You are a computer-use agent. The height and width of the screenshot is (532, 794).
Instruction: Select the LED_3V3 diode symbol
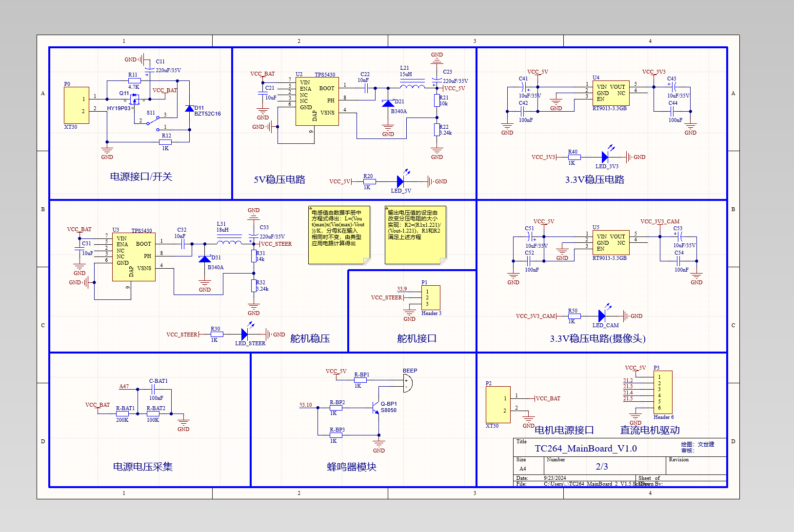coord(605,157)
